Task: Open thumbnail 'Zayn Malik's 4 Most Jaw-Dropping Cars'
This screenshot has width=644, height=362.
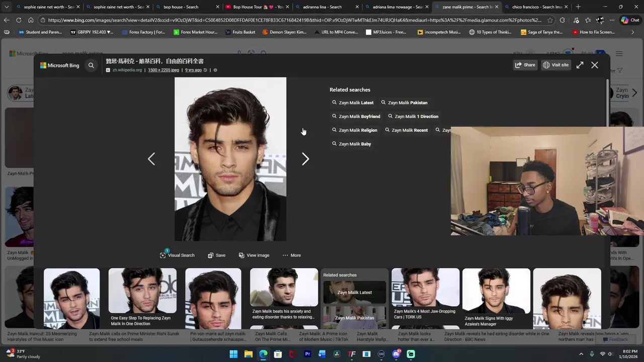Action: coord(425,294)
